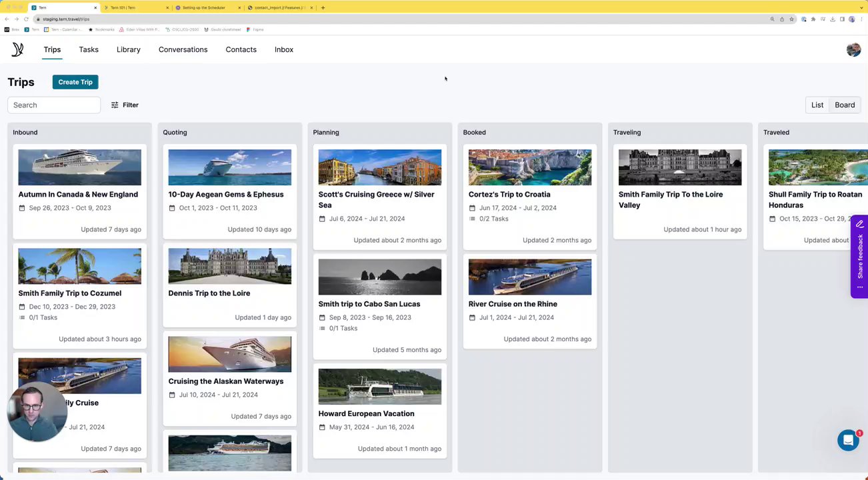This screenshot has height=480, width=868.
Task: Open the Tasks nav tab
Action: pos(89,49)
